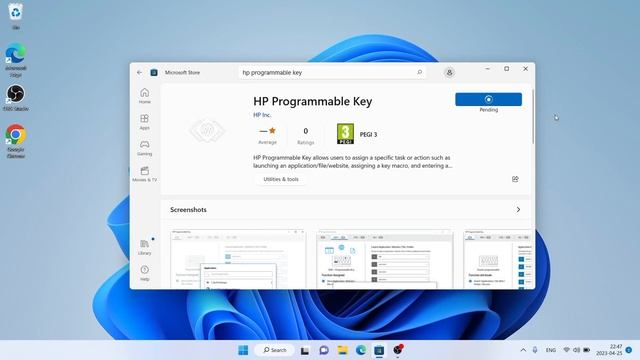Open the clock and date flyout

(x=609, y=350)
